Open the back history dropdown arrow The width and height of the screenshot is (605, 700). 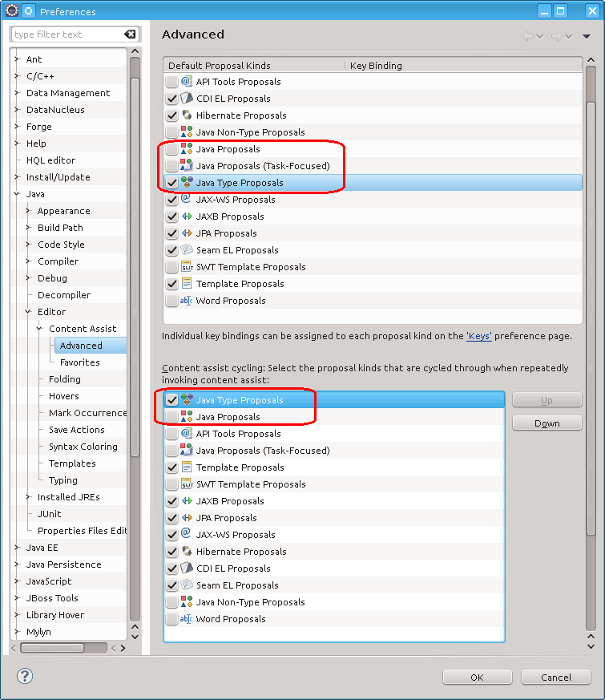(539, 37)
